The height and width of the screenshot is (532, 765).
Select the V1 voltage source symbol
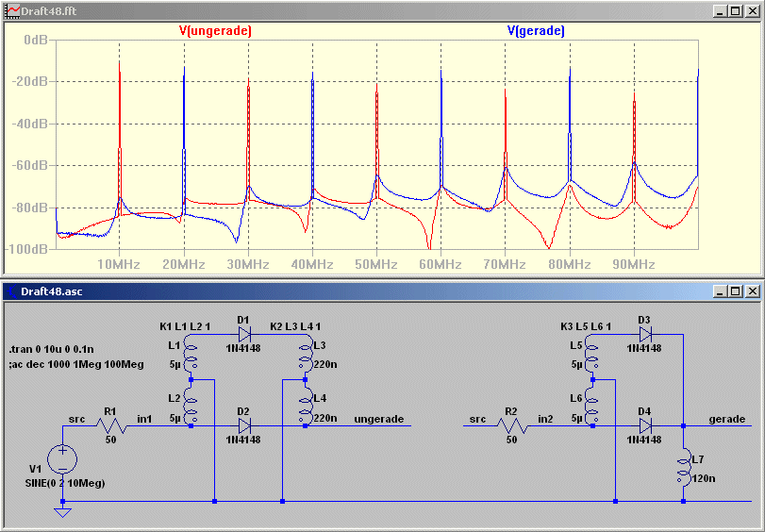point(62,458)
